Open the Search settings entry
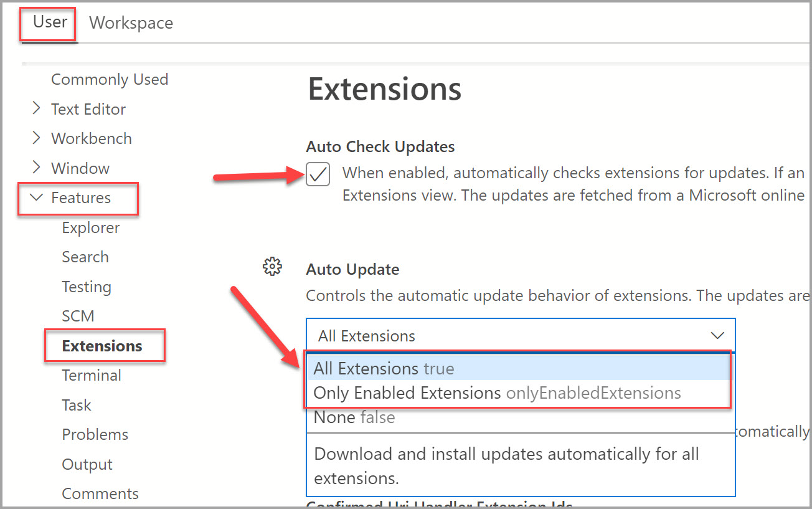 [85, 257]
